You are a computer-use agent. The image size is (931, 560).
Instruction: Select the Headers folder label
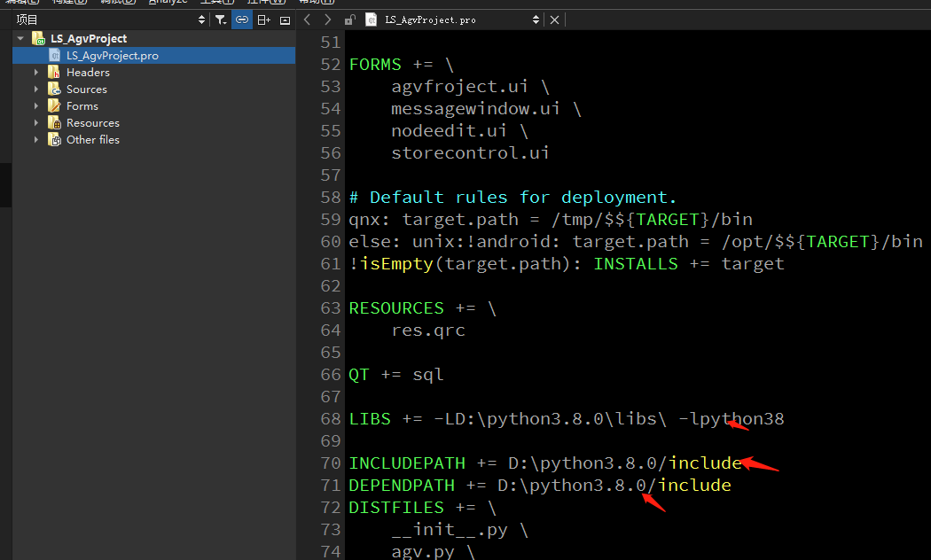(88, 73)
